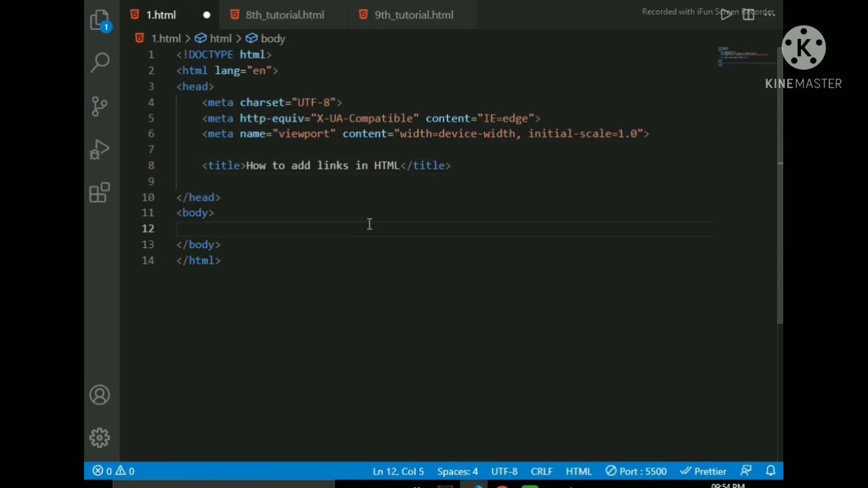Click the feedback icon in status bar
This screenshot has width=868, height=488.
[x=746, y=471]
